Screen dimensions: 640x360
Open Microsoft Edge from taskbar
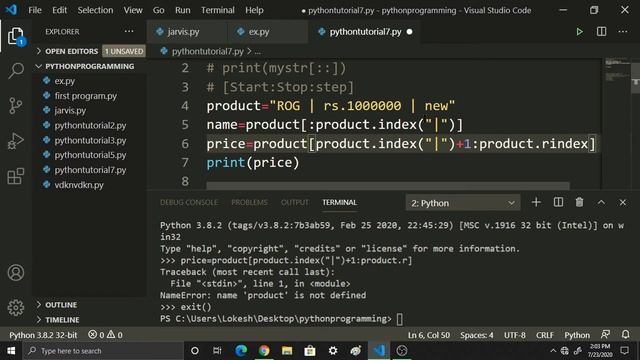tap(241, 351)
